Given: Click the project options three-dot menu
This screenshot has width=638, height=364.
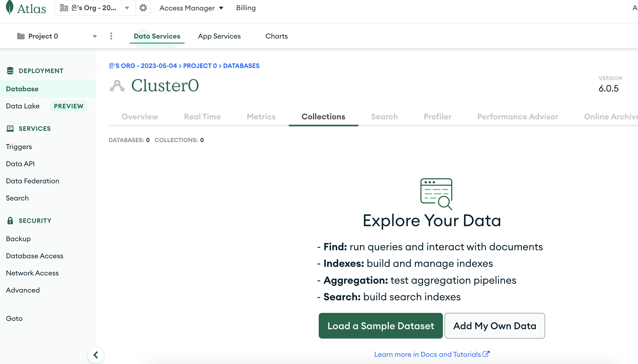Looking at the screenshot, I should 111,36.
